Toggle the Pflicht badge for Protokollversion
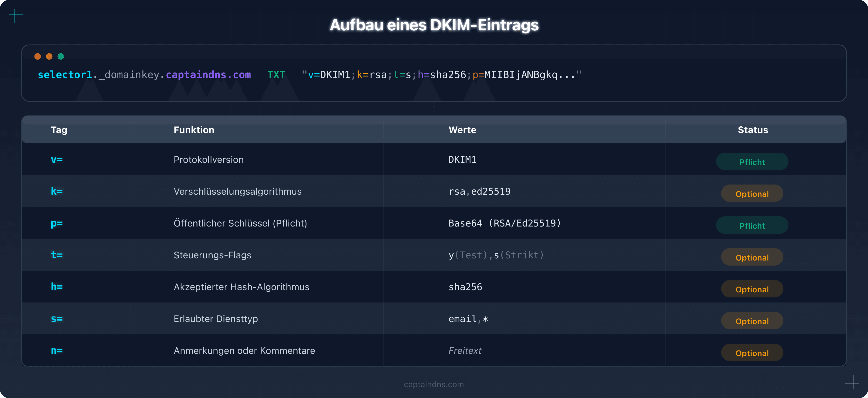868x398 pixels. 752,161
